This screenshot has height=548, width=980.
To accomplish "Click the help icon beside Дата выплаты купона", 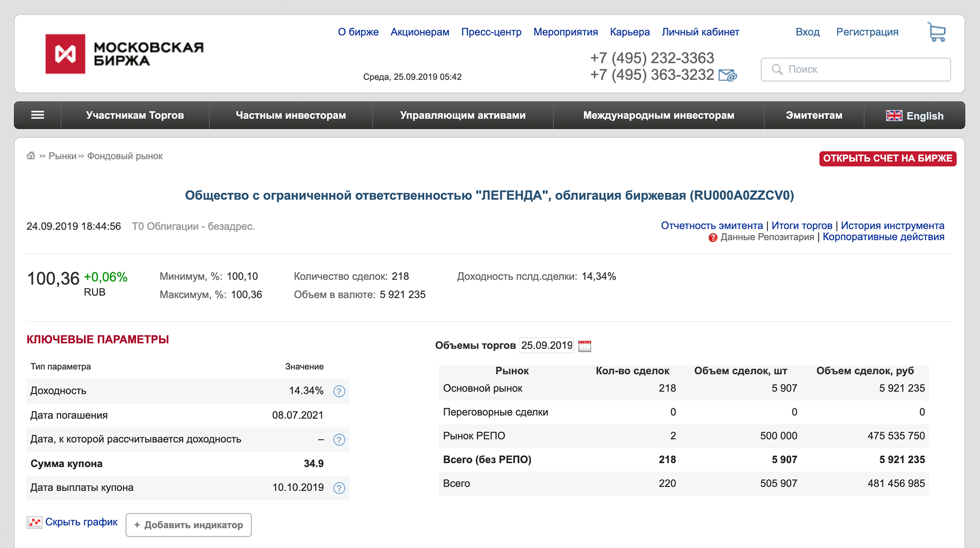I will 339,488.
